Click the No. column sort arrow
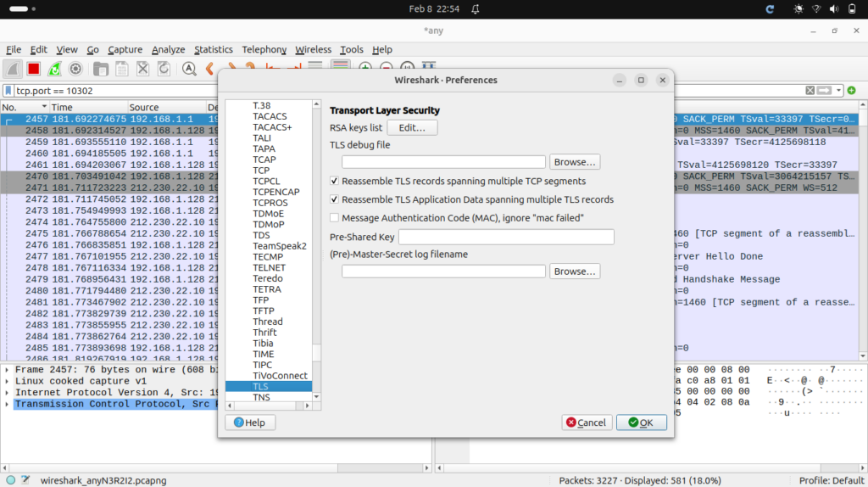The image size is (868, 487). (44, 106)
